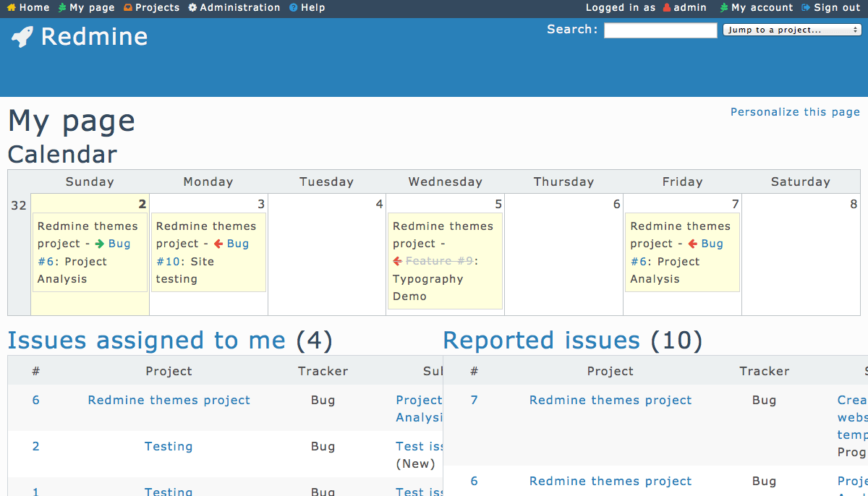Select the Thursday column header in calendar
This screenshot has height=496, width=868.
(x=564, y=181)
